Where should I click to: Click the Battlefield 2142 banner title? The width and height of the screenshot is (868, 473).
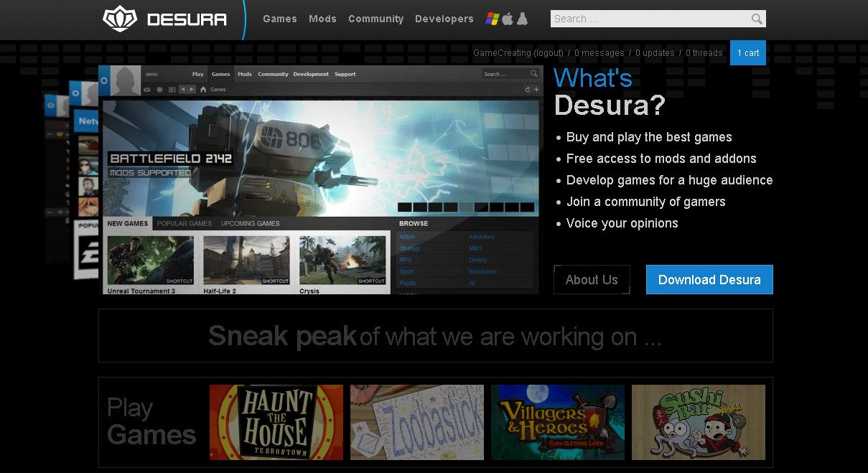(171, 159)
